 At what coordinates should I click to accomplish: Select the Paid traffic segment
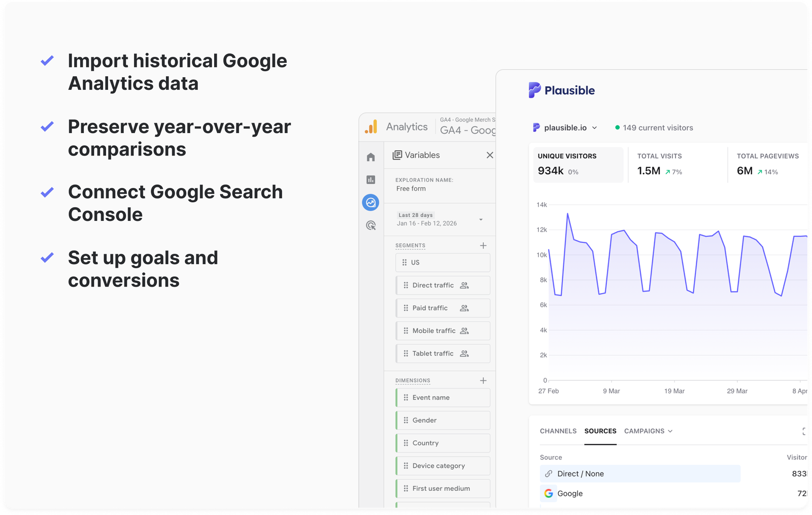click(443, 308)
